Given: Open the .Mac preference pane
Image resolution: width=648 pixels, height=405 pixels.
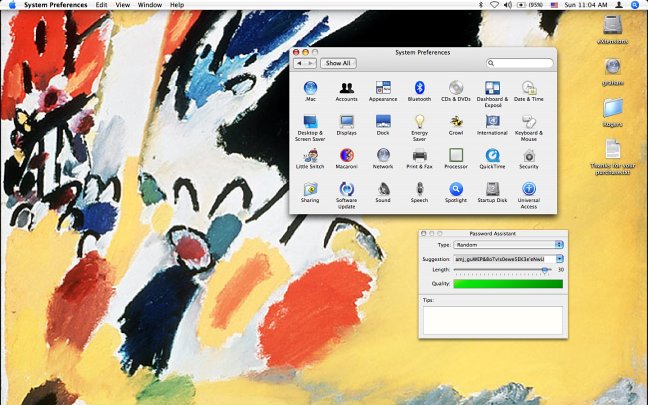Looking at the screenshot, I should click(310, 91).
